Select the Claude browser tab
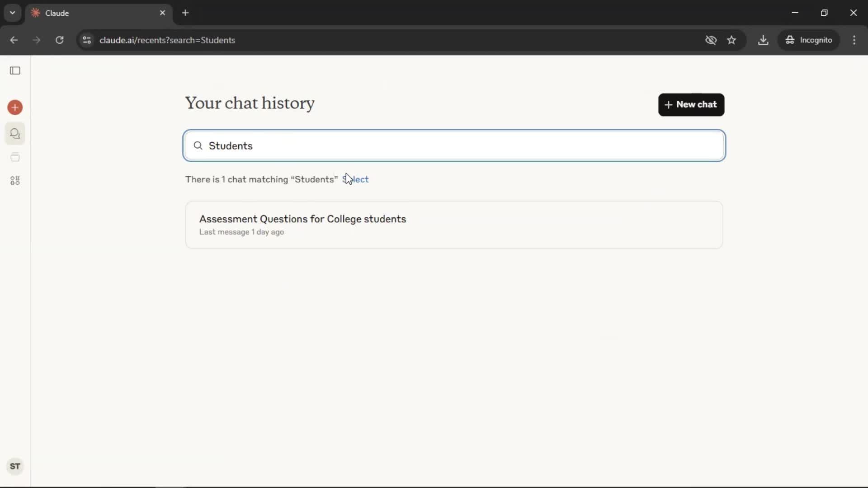868x488 pixels. [99, 13]
